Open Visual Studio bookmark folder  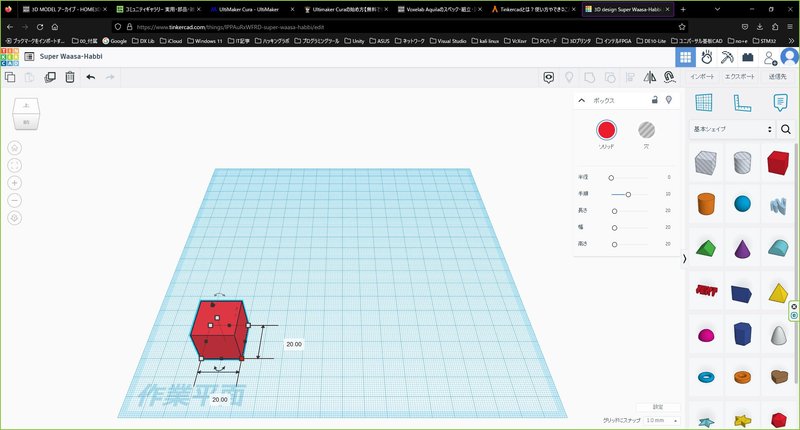(x=447, y=41)
